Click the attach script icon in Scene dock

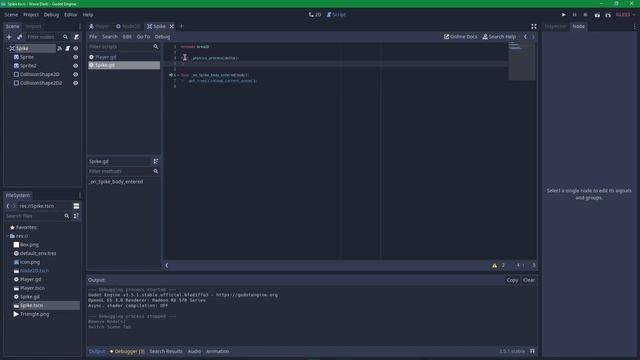76,37
